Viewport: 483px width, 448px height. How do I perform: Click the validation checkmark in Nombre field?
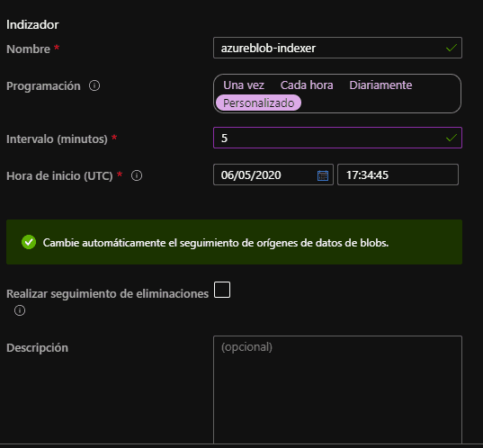click(x=452, y=48)
